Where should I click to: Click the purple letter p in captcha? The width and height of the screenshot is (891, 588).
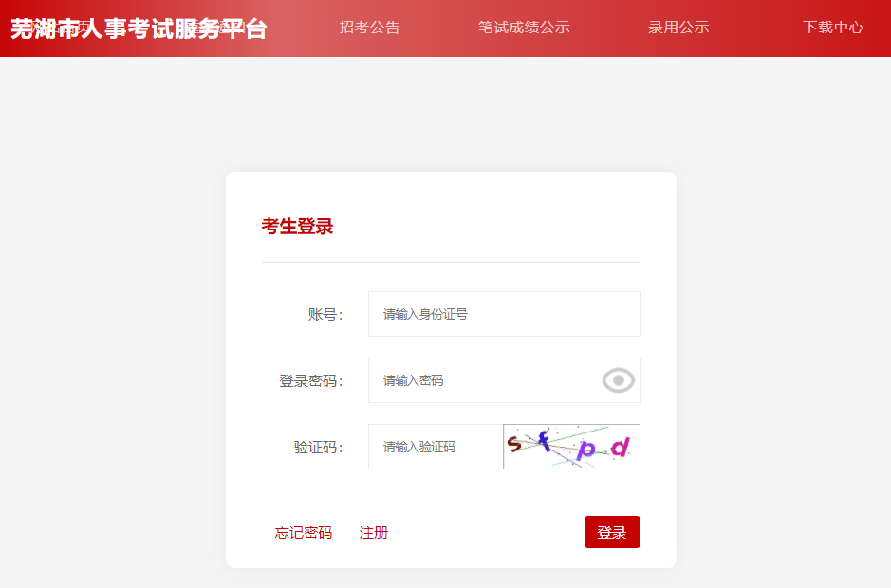pos(586,450)
